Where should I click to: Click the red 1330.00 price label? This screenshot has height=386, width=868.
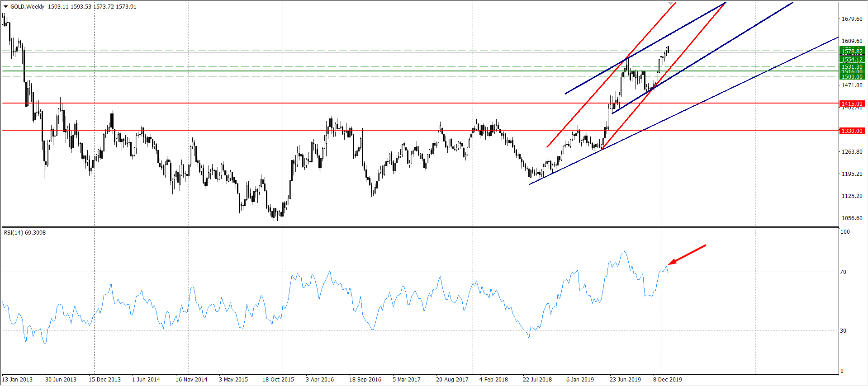point(852,131)
